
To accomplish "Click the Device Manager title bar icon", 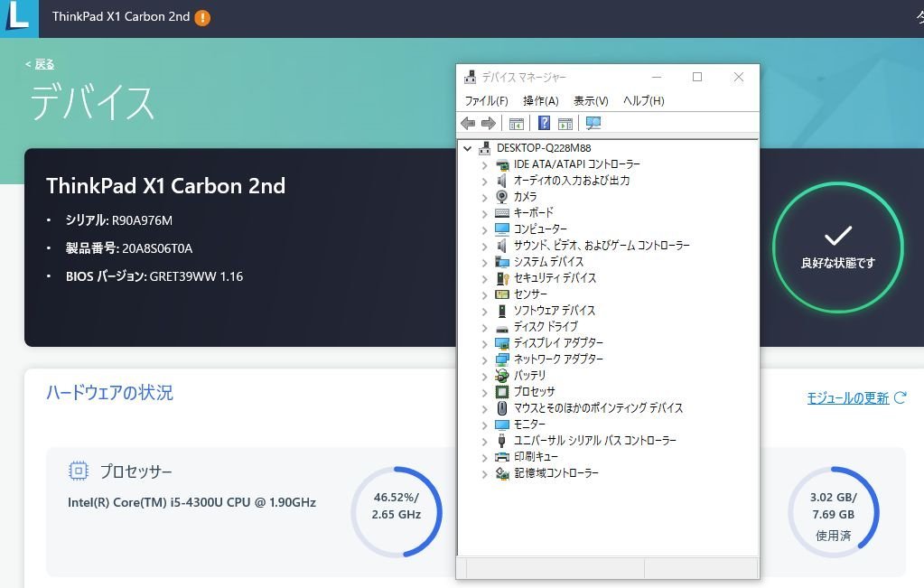I will 470,77.
